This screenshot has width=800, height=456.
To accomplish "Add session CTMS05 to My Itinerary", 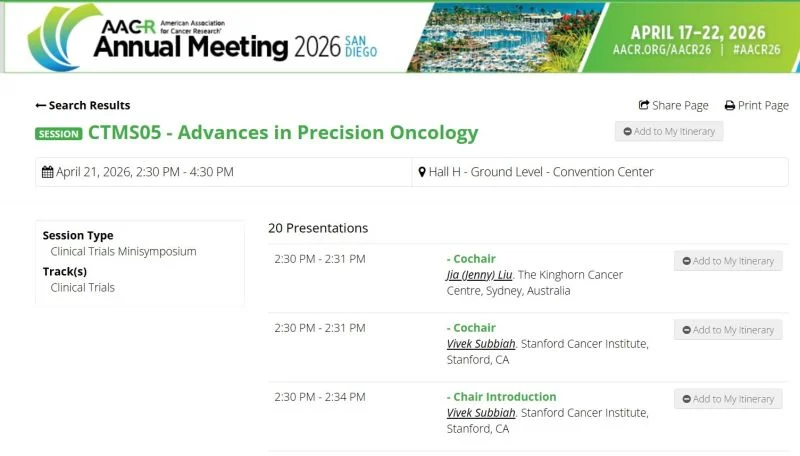I will point(668,132).
